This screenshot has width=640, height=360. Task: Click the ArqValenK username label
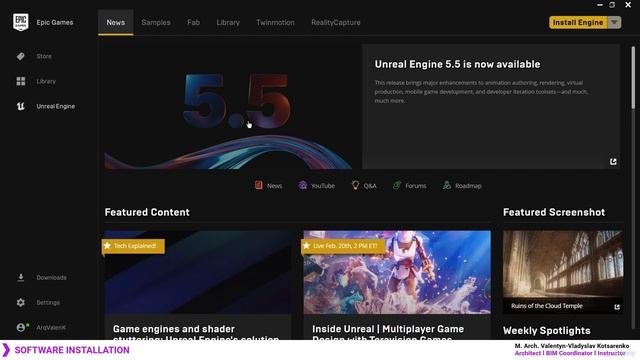click(51, 327)
